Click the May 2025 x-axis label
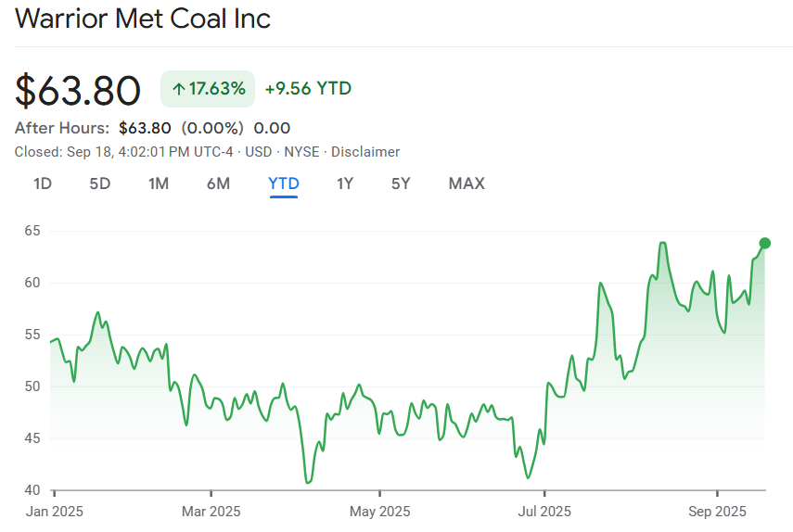Image resolution: width=793 pixels, height=532 pixels. 379,511
